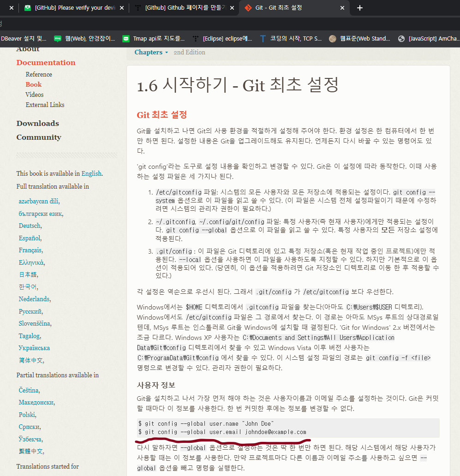Switch to the 한국어 translation
The image size is (460, 476).
28,287
